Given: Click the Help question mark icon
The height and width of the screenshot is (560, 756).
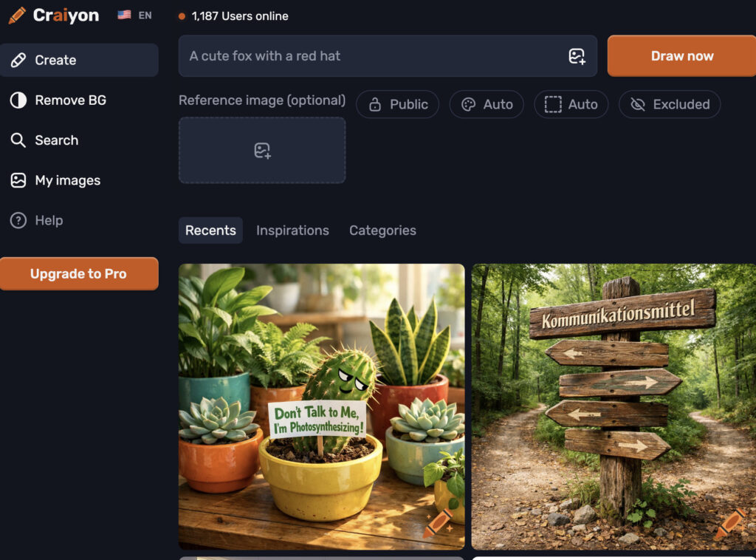Looking at the screenshot, I should 18,220.
